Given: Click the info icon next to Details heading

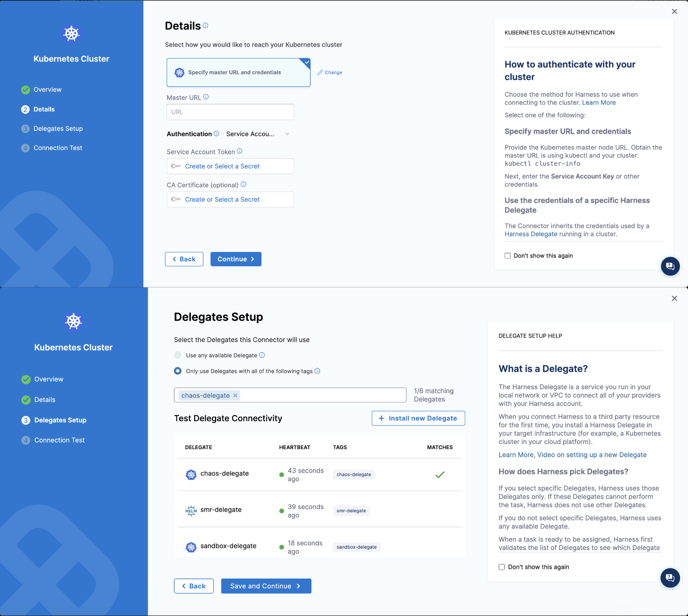Looking at the screenshot, I should [x=205, y=26].
